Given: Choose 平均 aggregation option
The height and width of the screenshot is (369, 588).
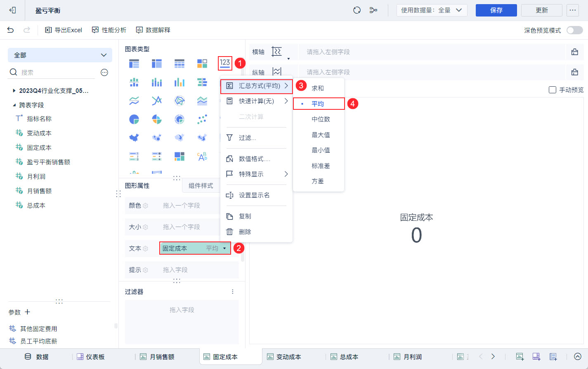Looking at the screenshot, I should [x=318, y=104].
